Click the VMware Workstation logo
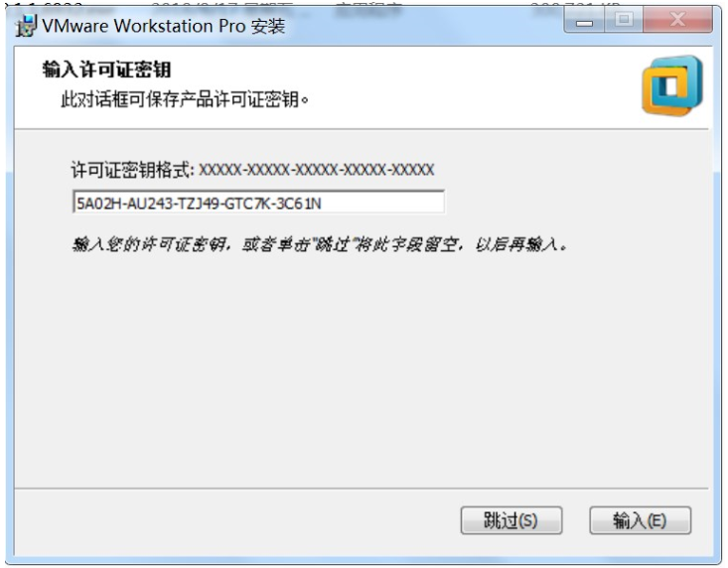The width and height of the screenshot is (728, 568). 672,85
